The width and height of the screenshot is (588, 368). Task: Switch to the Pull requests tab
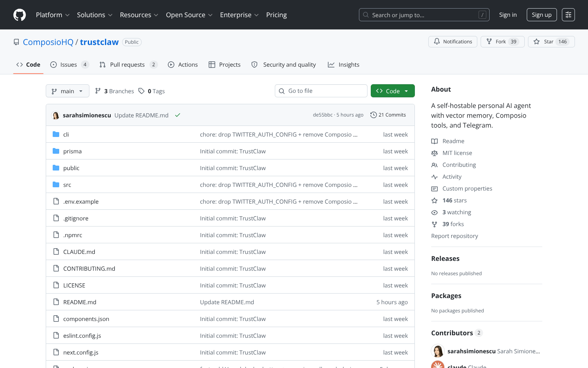click(x=128, y=65)
